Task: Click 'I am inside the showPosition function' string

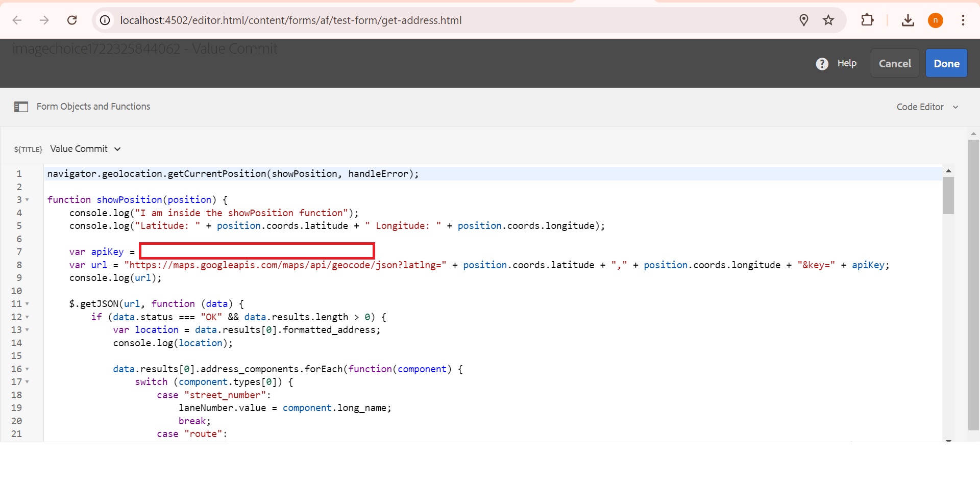Action: (241, 213)
